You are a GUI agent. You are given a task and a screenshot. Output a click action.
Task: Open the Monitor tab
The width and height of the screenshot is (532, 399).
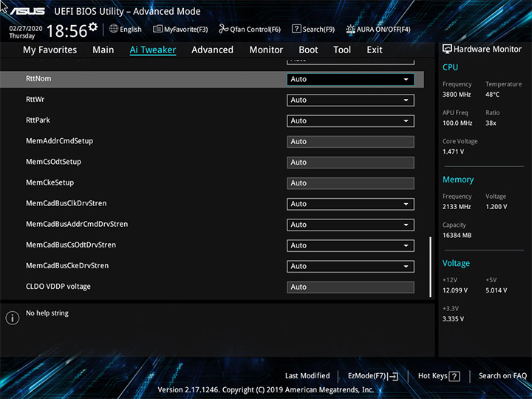click(266, 50)
